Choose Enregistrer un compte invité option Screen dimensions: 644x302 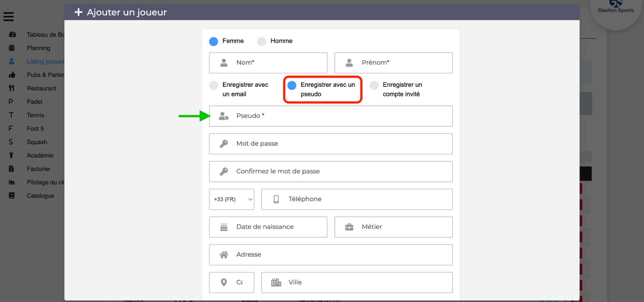374,85
